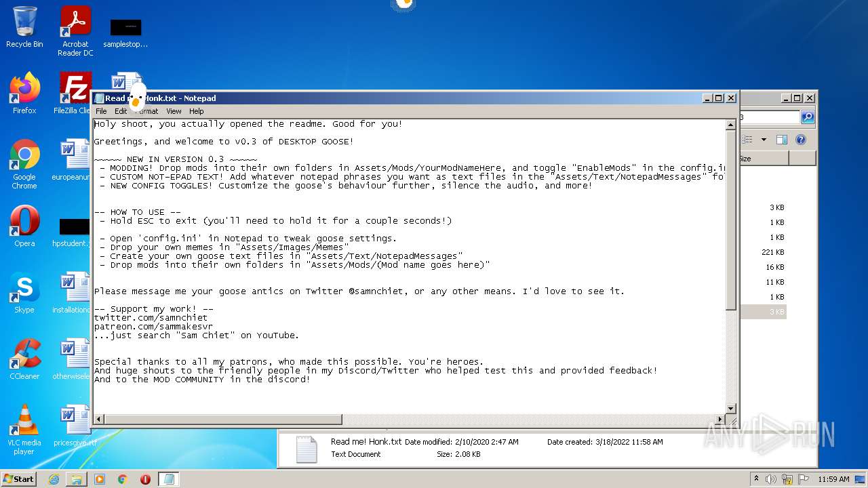The width and height of the screenshot is (868, 488).
Task: Open Skype desktop shortcut
Action: click(24, 293)
